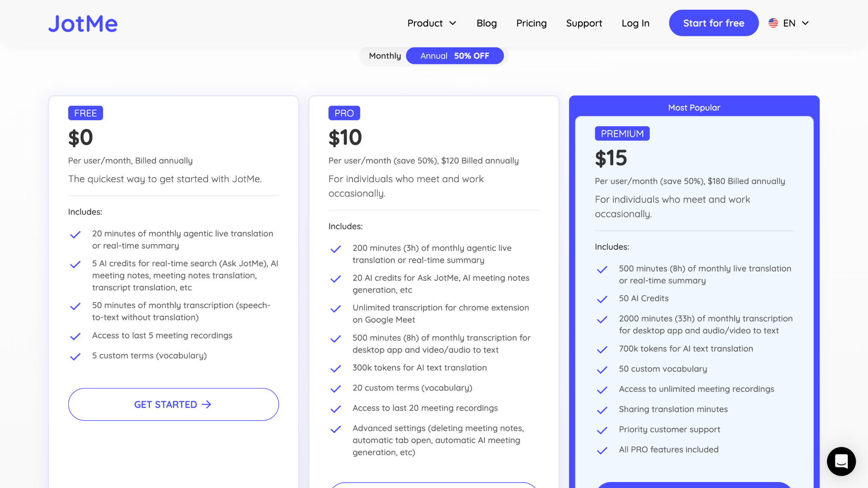This screenshot has height=488, width=868.
Task: Click the $15 price text
Action: click(611, 158)
